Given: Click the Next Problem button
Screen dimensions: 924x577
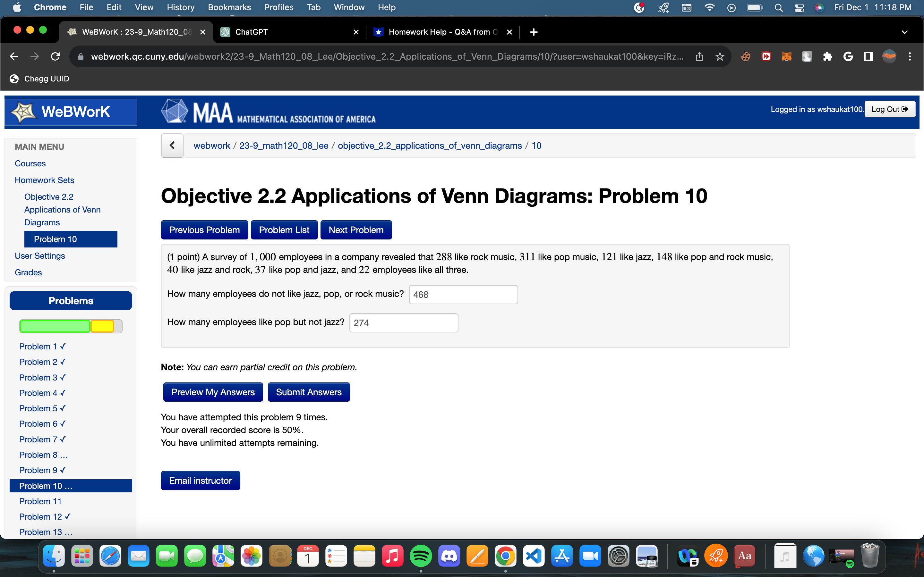Looking at the screenshot, I should [356, 230].
